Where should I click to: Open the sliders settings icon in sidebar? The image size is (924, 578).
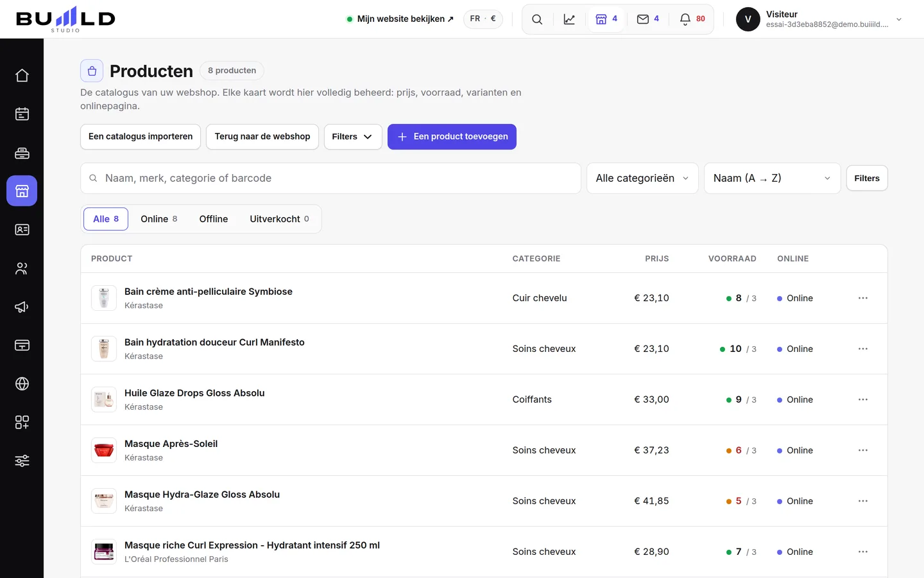pyautogui.click(x=22, y=460)
